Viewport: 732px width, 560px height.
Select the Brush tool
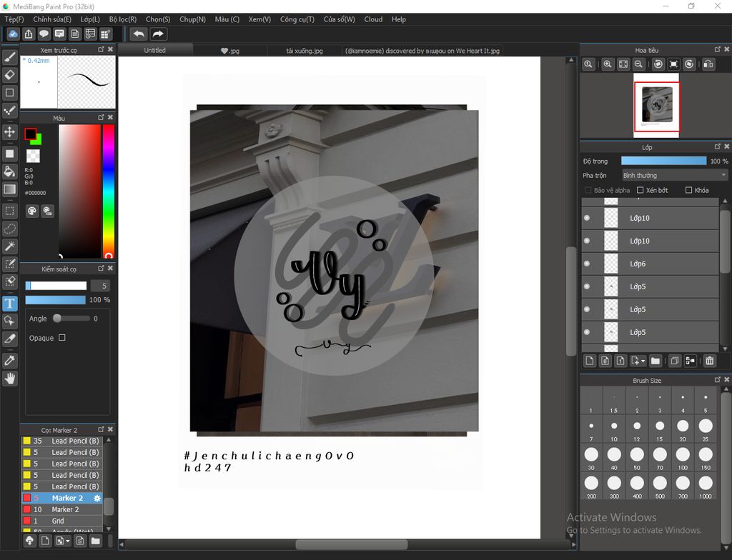(10, 57)
